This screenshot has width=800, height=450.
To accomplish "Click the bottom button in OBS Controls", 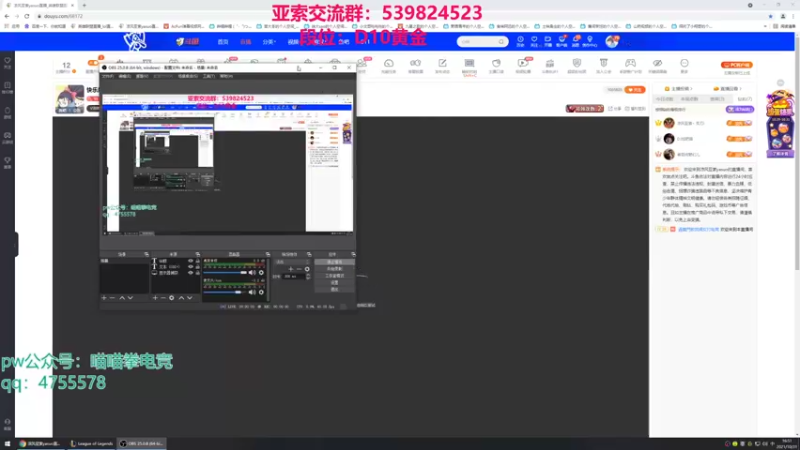I will 334,289.
